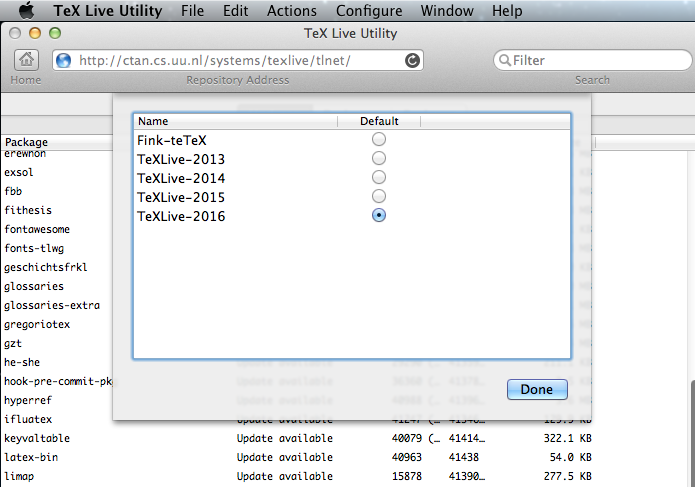Make TeXLive-2015 the default
Image resolution: width=695 pixels, height=487 pixels.
pyautogui.click(x=379, y=196)
